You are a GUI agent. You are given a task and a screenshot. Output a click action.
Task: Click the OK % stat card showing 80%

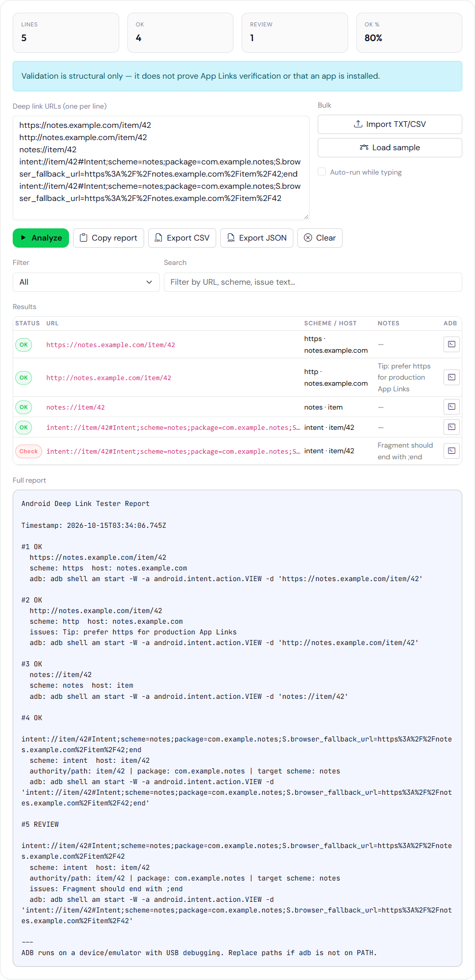click(x=409, y=33)
